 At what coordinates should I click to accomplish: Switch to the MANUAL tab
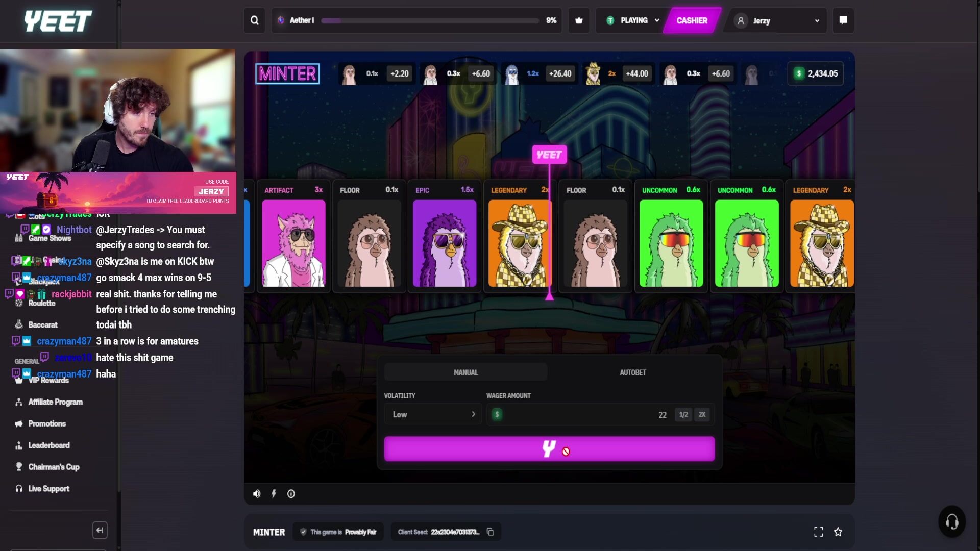tap(465, 372)
